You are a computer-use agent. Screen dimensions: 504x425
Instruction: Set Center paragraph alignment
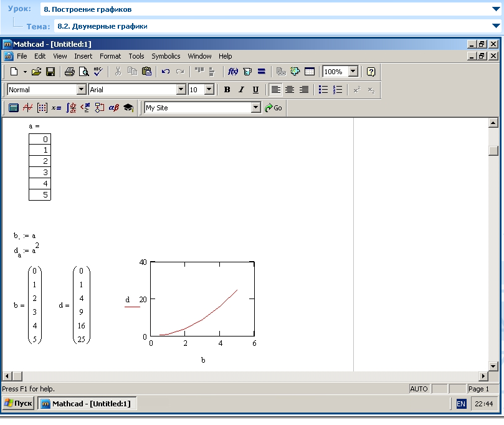[290, 90]
